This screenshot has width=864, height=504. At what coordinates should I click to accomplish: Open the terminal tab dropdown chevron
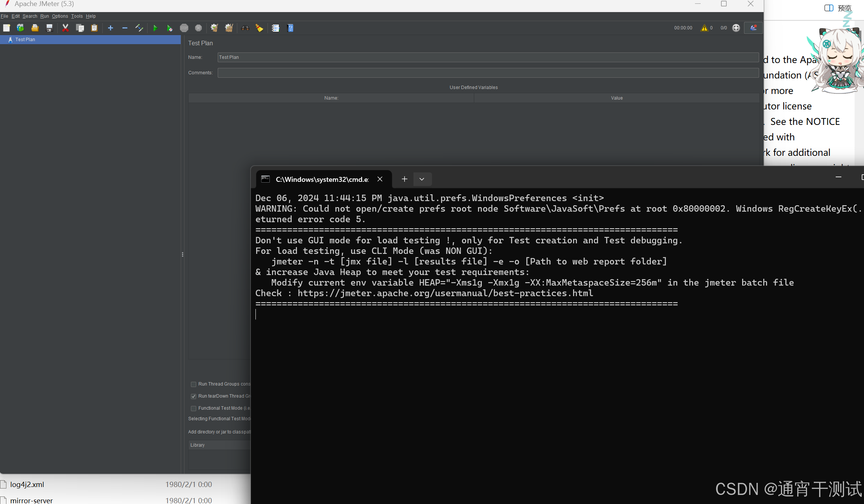[422, 179]
